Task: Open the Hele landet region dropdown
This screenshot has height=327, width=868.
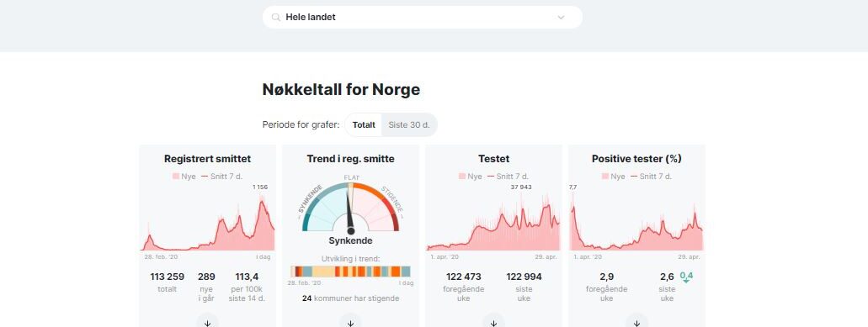Action: [423, 17]
